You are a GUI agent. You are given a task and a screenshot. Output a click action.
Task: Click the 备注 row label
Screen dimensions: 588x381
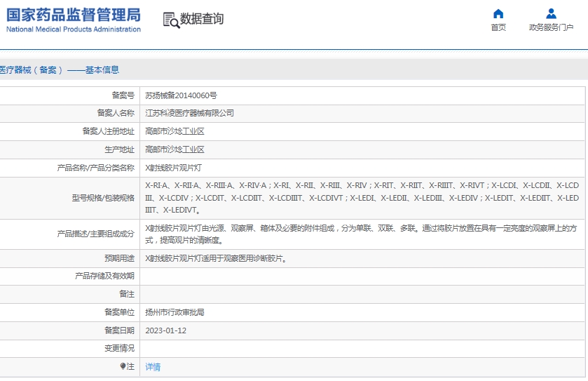[127, 294]
